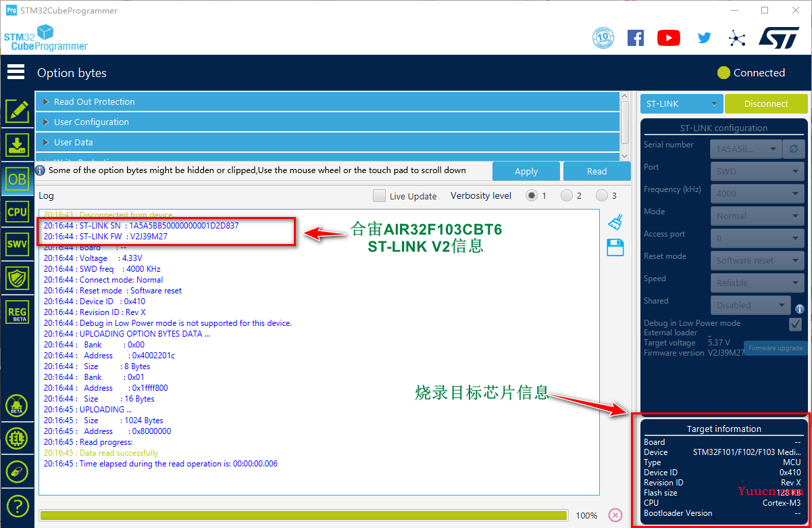812x528 pixels.
Task: Click the Disconnect button
Action: pyautogui.click(x=766, y=103)
